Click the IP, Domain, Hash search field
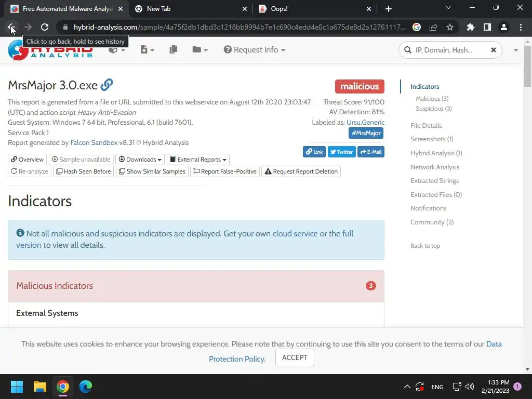 (x=450, y=50)
